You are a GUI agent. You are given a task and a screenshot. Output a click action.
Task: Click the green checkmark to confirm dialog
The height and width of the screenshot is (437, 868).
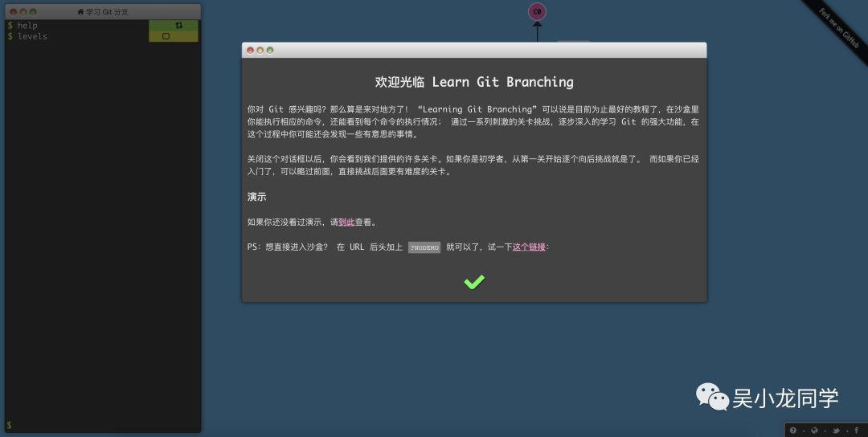(x=474, y=282)
